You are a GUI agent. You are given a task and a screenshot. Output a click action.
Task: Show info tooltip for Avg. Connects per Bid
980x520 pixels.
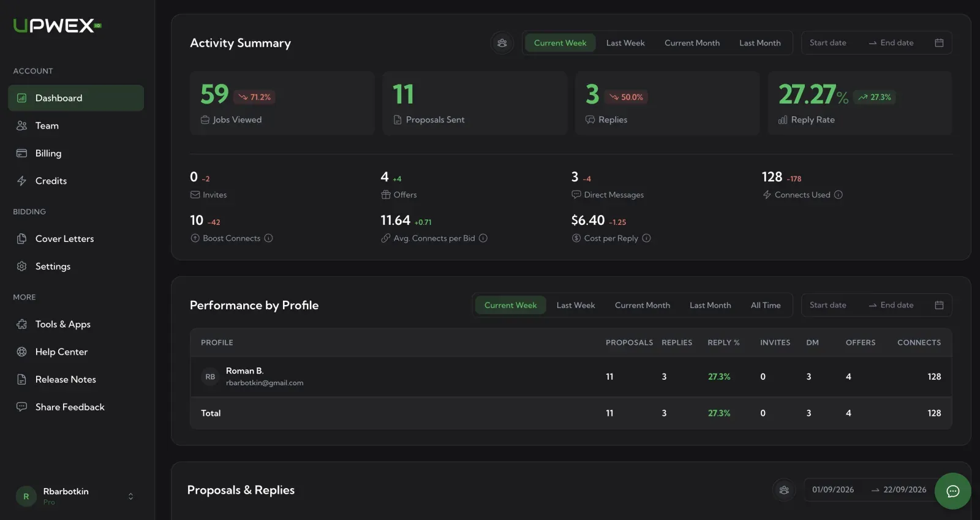pyautogui.click(x=483, y=238)
